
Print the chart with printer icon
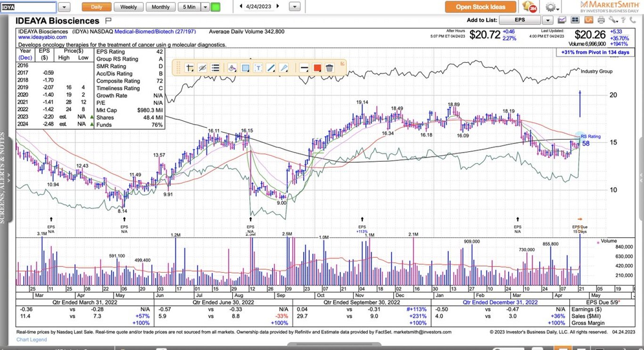coord(601,20)
